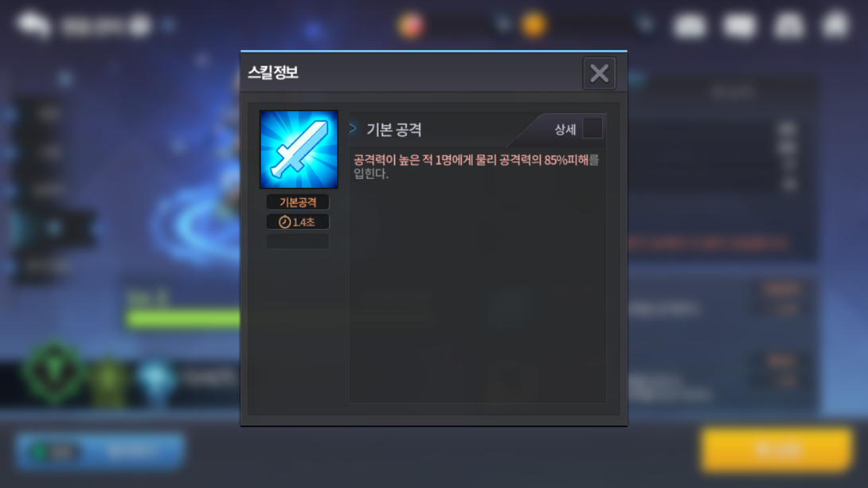Image resolution: width=868 pixels, height=488 pixels.
Task: Click the green experience progress bar
Action: [182, 319]
